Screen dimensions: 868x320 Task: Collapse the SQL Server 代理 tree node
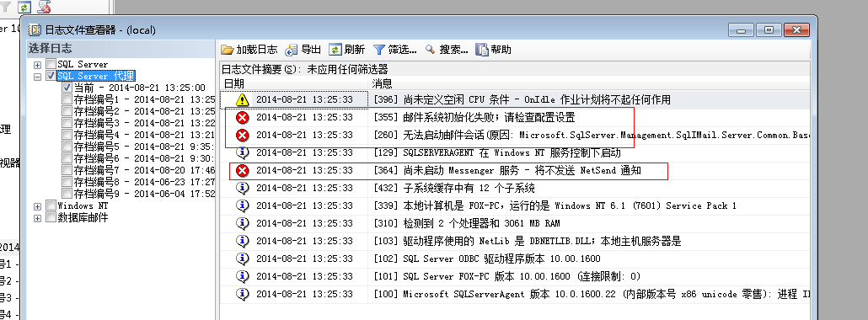pos(38,77)
